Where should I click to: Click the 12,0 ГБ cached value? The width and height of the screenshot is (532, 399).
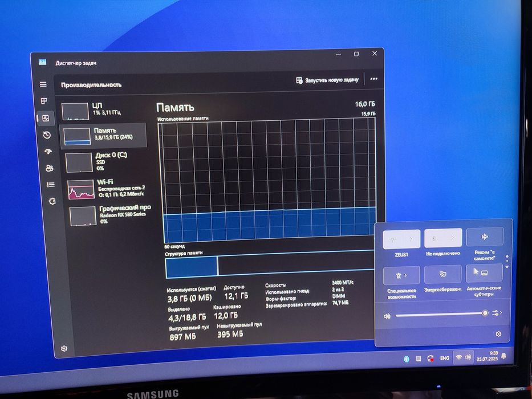click(x=226, y=316)
